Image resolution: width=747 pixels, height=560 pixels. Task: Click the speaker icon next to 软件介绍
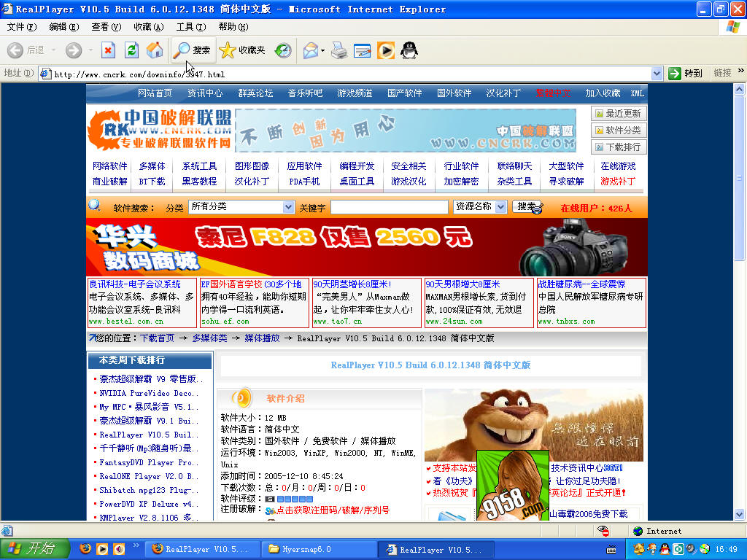coord(241,398)
